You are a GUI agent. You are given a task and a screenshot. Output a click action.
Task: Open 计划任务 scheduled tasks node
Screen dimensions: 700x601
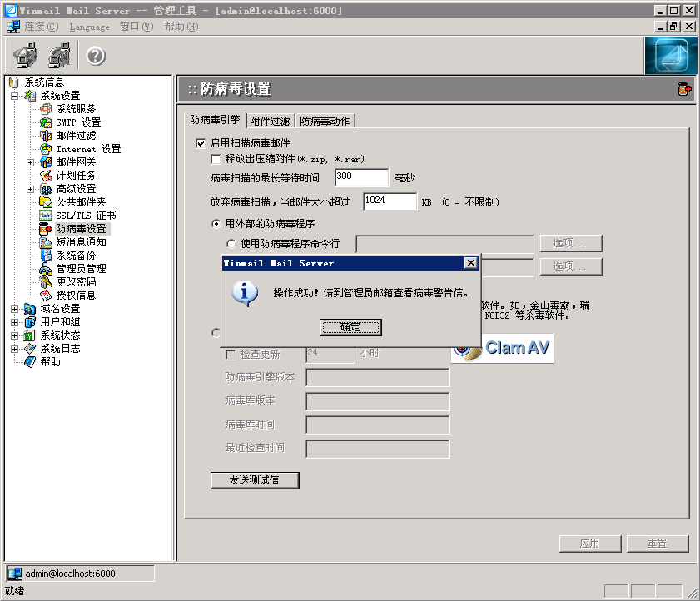click(x=75, y=176)
